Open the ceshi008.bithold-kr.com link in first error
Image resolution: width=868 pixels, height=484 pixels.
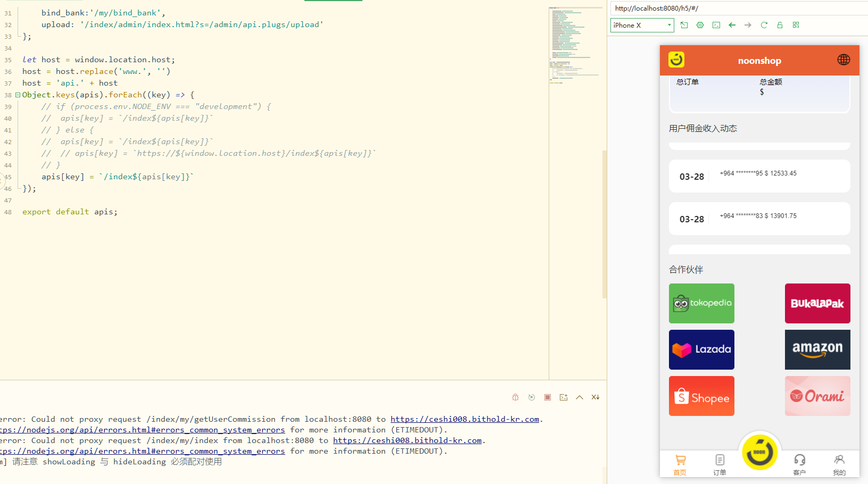tap(465, 419)
